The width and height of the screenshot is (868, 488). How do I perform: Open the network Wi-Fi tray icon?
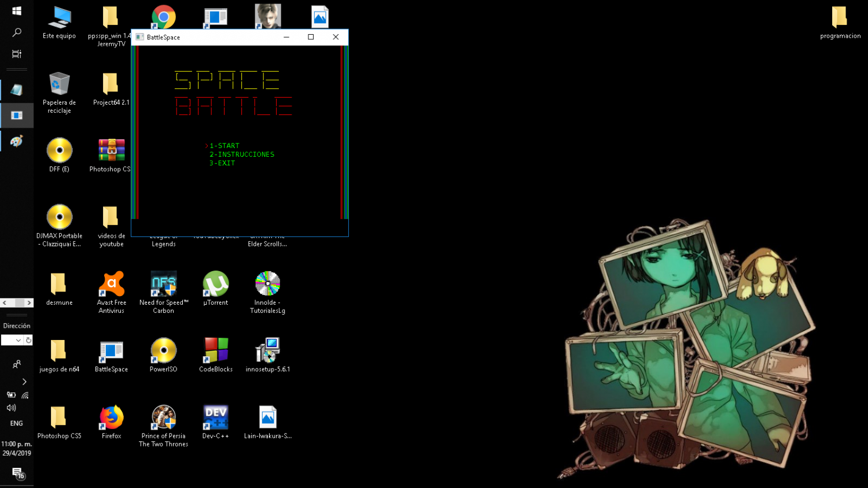coord(25,395)
